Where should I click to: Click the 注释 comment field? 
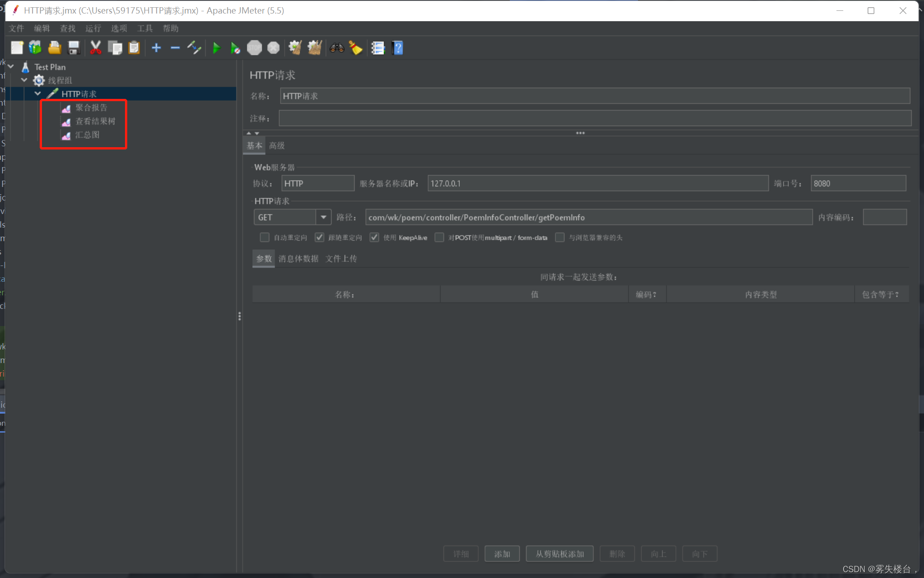click(595, 118)
